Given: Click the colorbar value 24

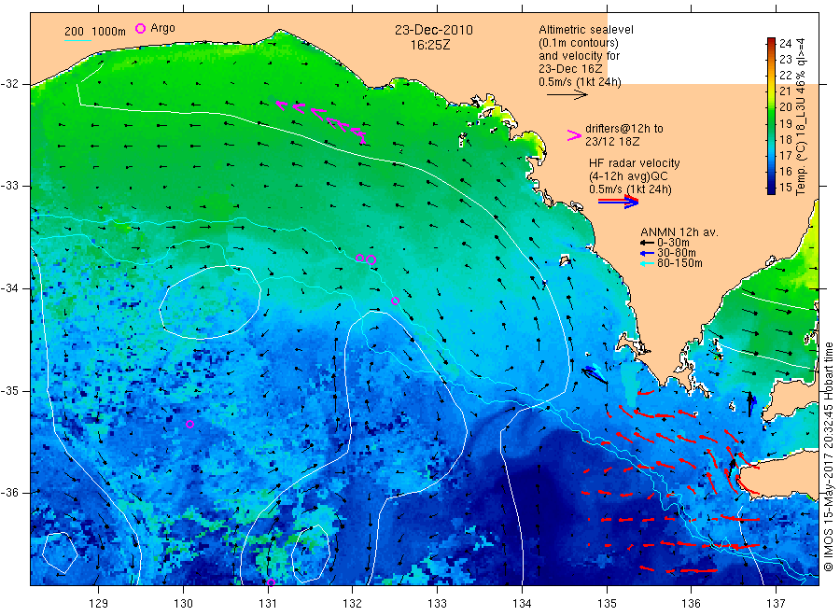Looking at the screenshot, I should click(x=785, y=43).
